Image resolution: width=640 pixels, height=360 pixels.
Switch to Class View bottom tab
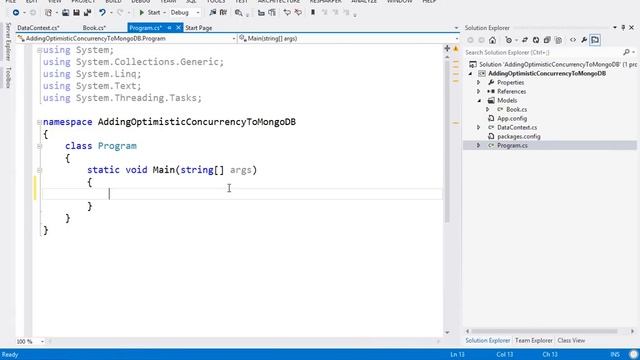pyautogui.click(x=571, y=340)
